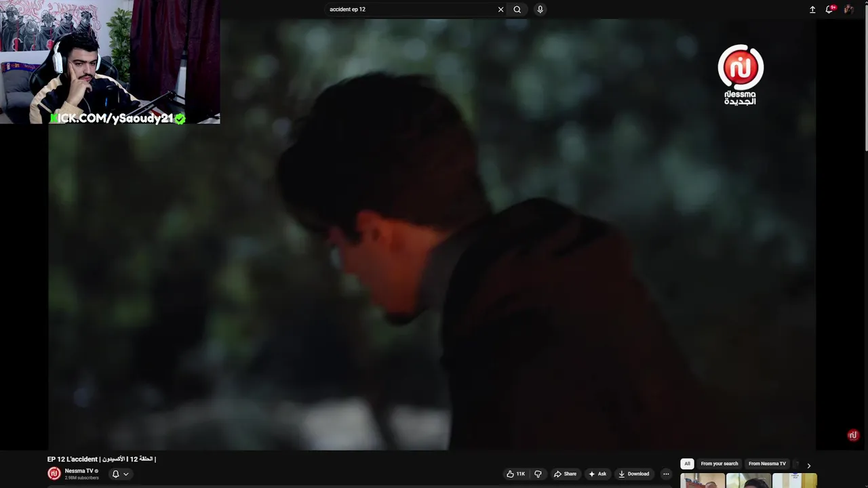Clear the search query with X icon

pos(500,9)
